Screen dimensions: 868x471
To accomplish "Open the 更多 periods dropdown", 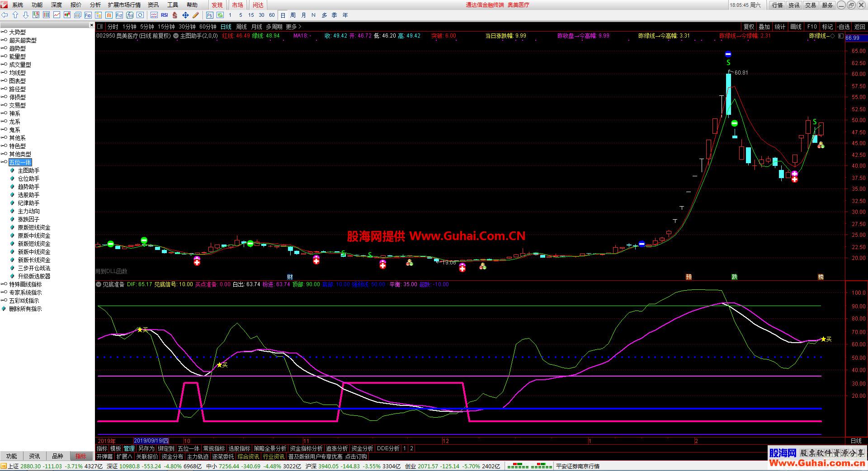I will (x=294, y=27).
